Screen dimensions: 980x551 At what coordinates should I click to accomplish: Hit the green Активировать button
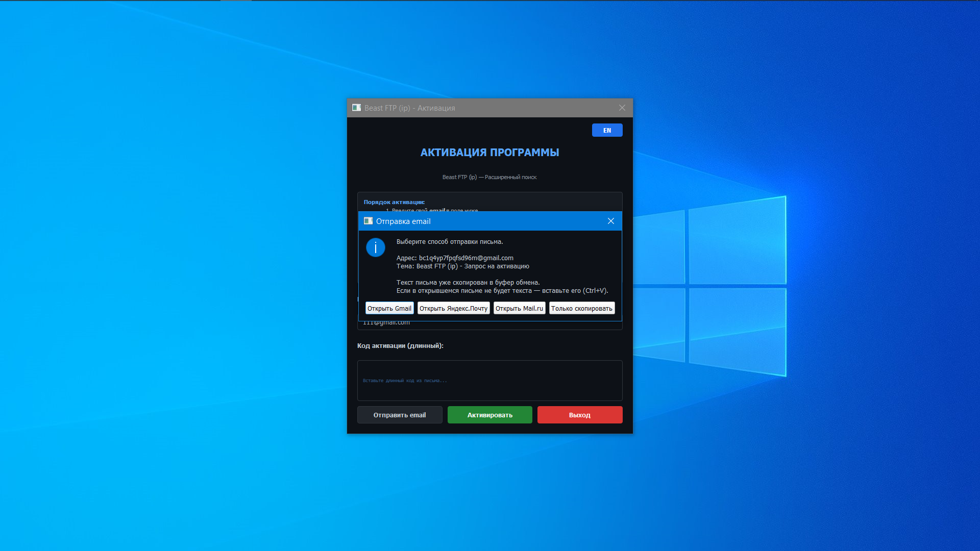pos(490,415)
